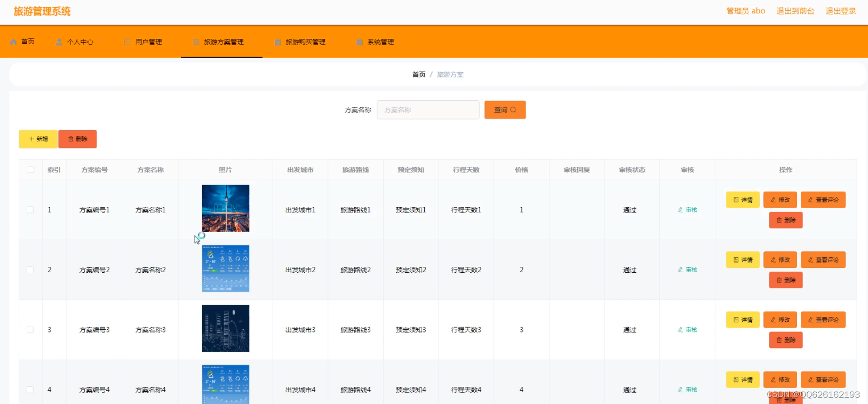Click the 方案编号 column header
The width and height of the screenshot is (868, 404).
click(x=94, y=170)
